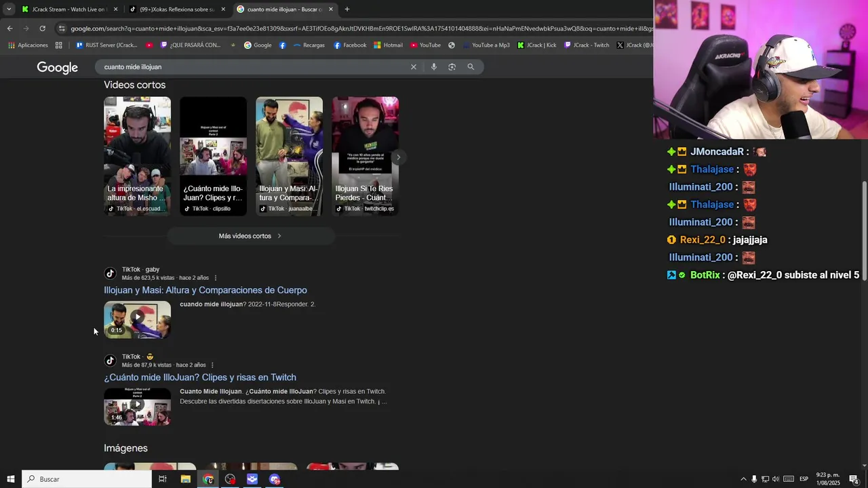Open the Aplicaciones bookmark

click(x=28, y=45)
